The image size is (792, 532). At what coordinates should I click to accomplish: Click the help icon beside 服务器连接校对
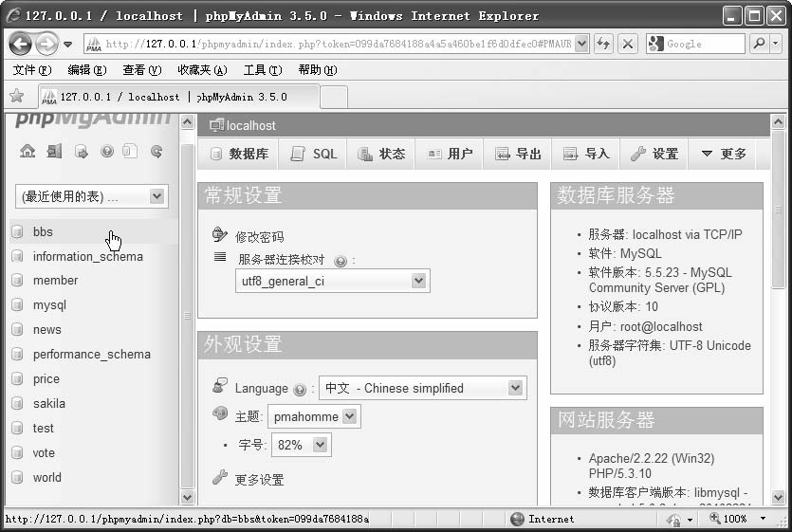coord(341,261)
